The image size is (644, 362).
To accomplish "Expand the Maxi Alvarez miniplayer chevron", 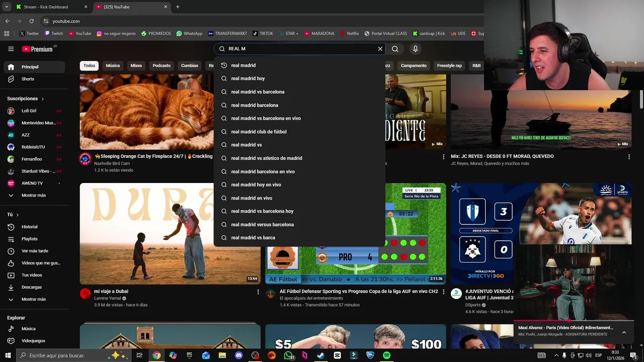I will pos(624,332).
